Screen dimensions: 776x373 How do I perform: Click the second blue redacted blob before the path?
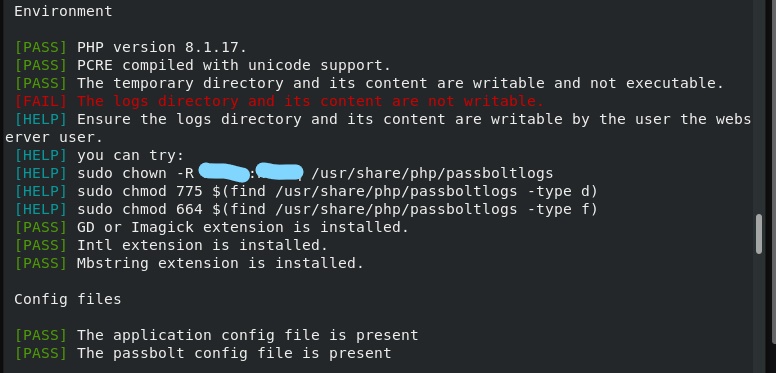(280, 171)
